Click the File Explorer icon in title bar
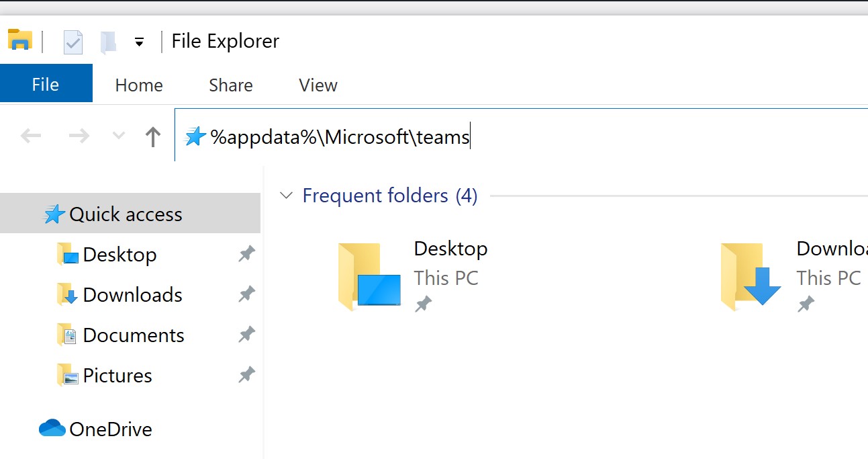The width and height of the screenshot is (868, 459). click(20, 40)
